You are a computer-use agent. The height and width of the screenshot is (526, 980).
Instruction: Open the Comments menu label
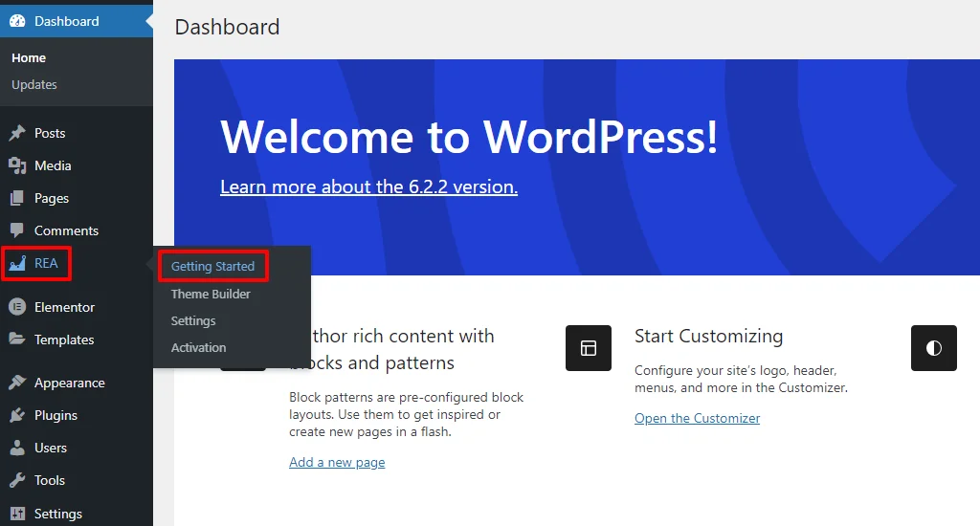pyautogui.click(x=66, y=230)
